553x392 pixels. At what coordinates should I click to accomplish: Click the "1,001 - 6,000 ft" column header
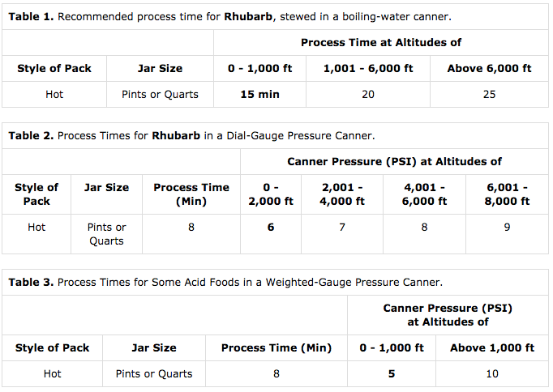[x=367, y=69]
